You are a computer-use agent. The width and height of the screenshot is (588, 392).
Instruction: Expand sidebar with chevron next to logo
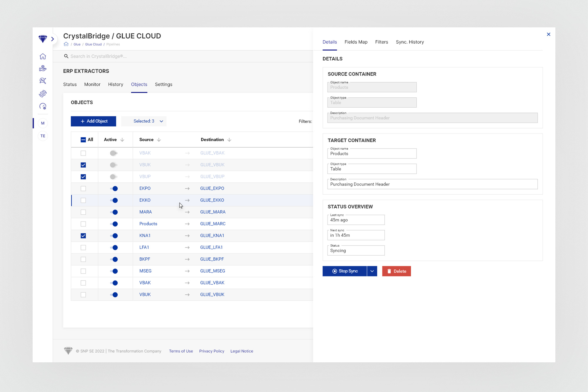pyautogui.click(x=53, y=39)
